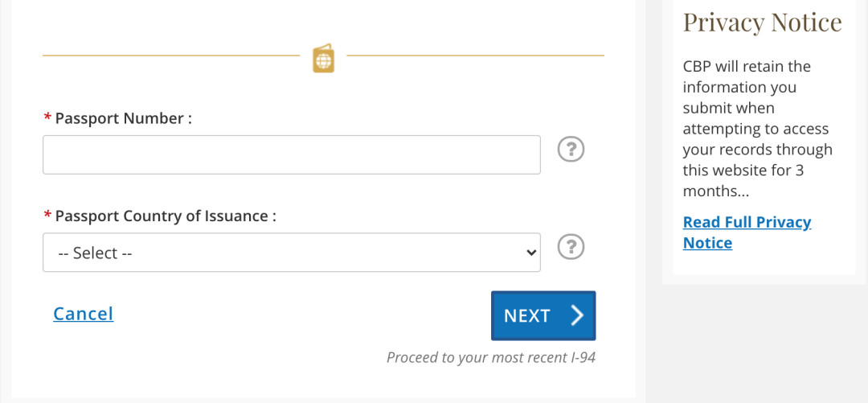Open the Passport Country of Issuance dropdown

(x=291, y=253)
